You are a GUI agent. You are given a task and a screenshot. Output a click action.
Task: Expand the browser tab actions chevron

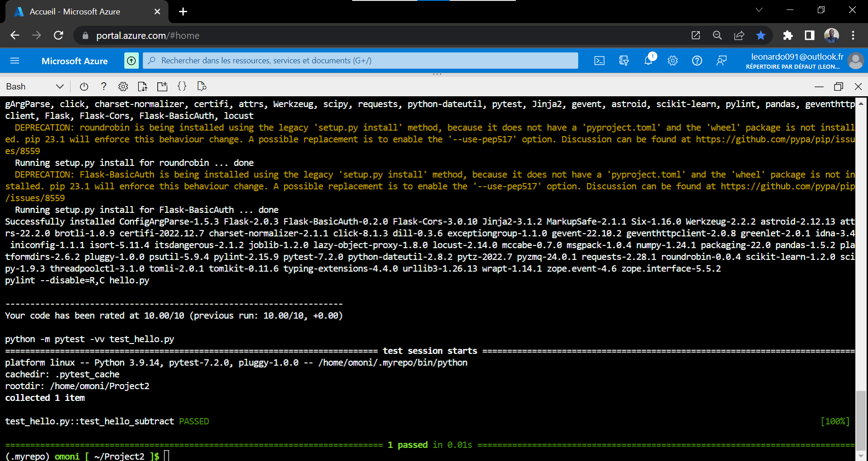click(759, 9)
